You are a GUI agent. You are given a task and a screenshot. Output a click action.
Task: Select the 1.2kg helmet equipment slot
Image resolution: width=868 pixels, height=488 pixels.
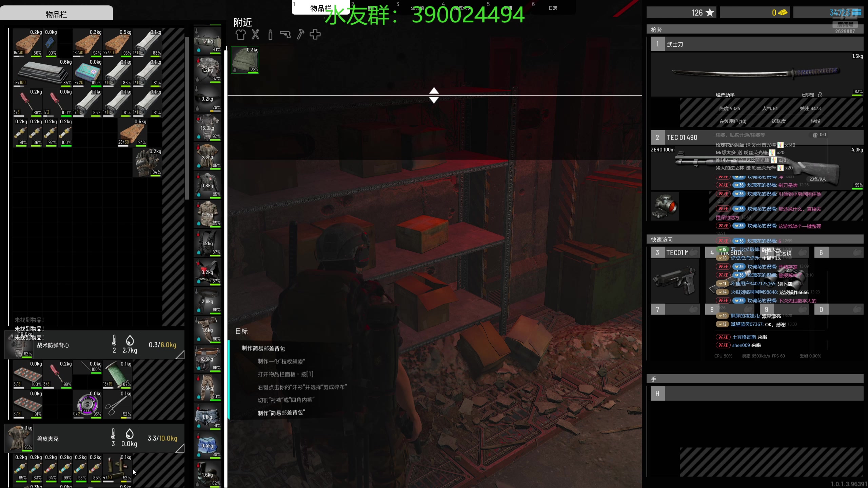click(x=208, y=69)
